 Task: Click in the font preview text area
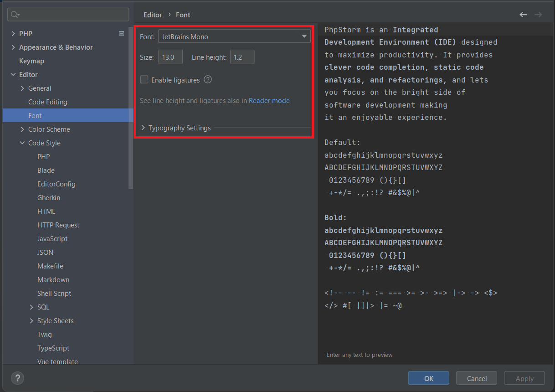pos(436,194)
